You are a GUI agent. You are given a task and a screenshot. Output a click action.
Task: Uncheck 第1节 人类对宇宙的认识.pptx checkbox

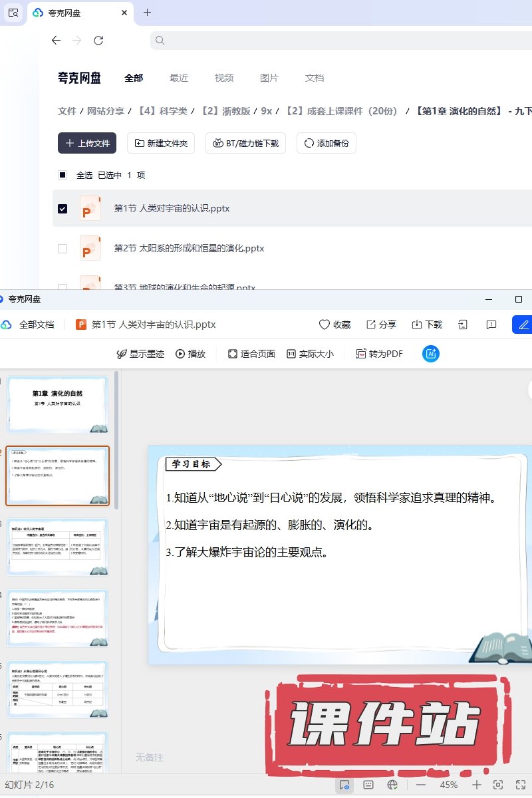pyautogui.click(x=63, y=208)
